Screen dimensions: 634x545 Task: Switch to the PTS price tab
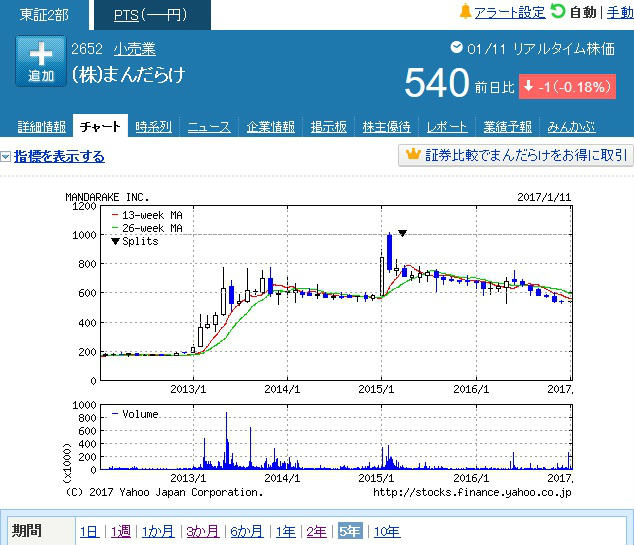click(x=152, y=15)
